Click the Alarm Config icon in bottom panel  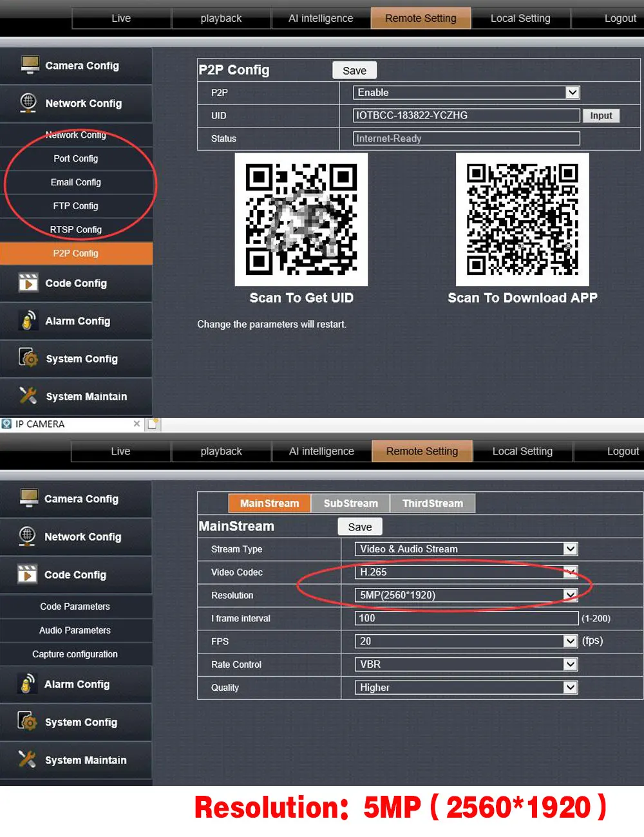(x=28, y=684)
